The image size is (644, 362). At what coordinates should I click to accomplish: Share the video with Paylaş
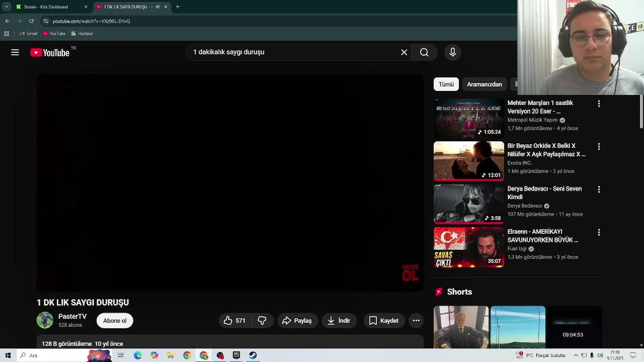click(x=297, y=320)
